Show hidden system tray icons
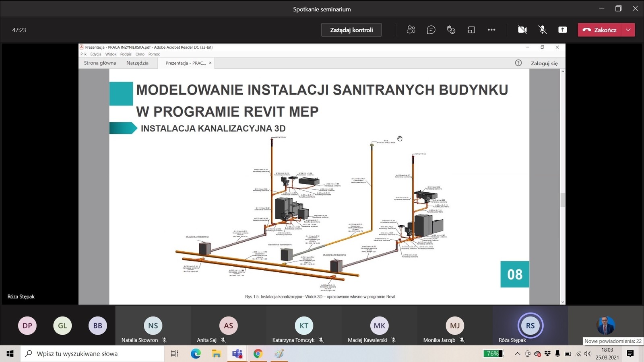This screenshot has height=362, width=644. point(517,354)
